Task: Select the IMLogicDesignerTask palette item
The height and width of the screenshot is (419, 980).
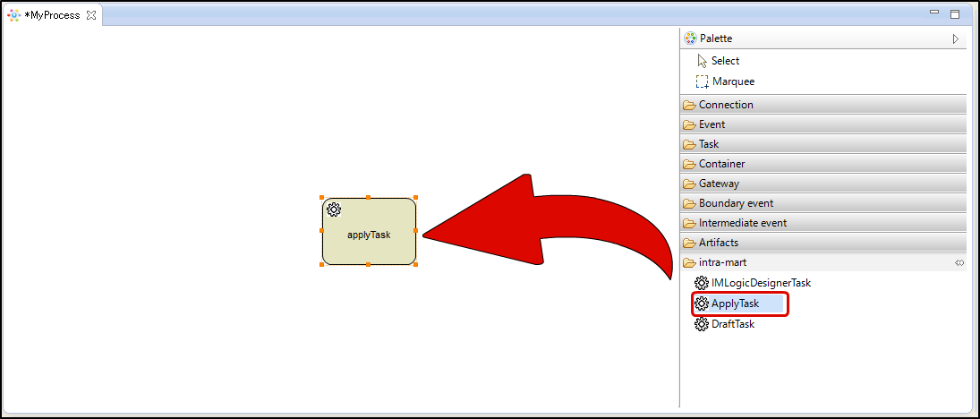Action: (x=753, y=283)
